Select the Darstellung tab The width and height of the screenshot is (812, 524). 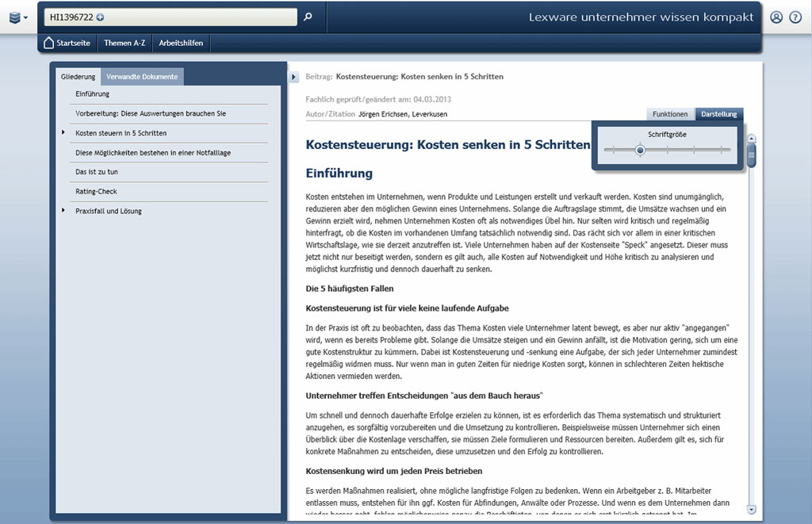[x=718, y=114]
